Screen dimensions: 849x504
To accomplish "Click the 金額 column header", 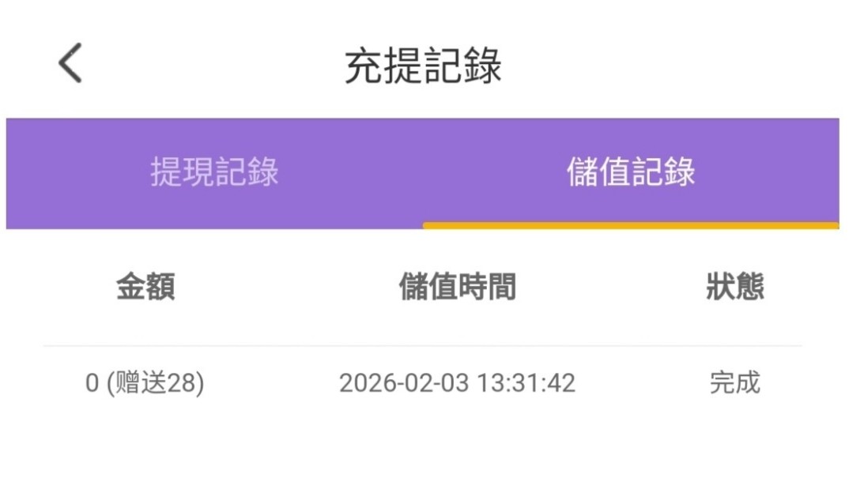I will (x=145, y=287).
